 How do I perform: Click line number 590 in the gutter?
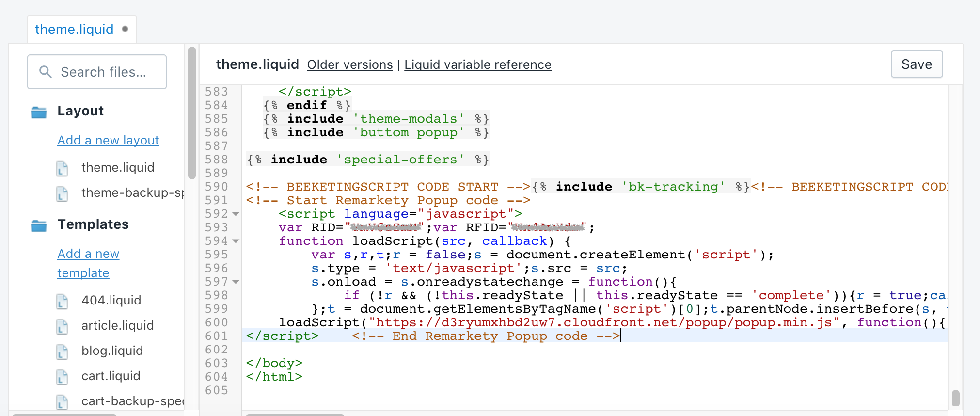click(216, 187)
